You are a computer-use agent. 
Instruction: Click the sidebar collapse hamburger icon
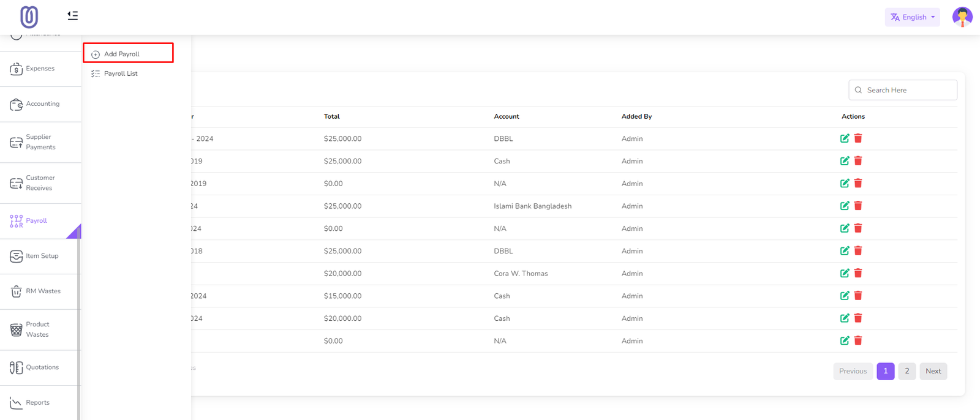(72, 15)
